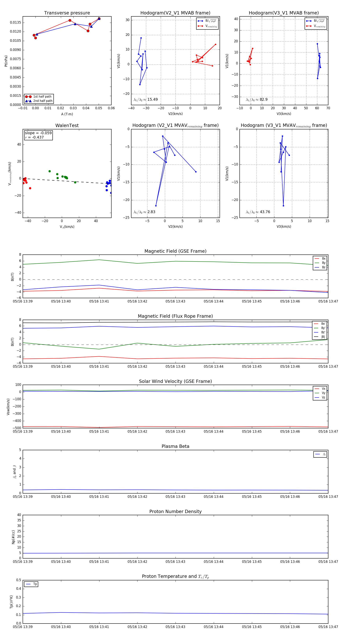Click the "Vremaining(km/s)" y-axis label of WalenTest
The height and width of the screenshot is (644, 351).
pyautogui.click(x=10, y=173)
